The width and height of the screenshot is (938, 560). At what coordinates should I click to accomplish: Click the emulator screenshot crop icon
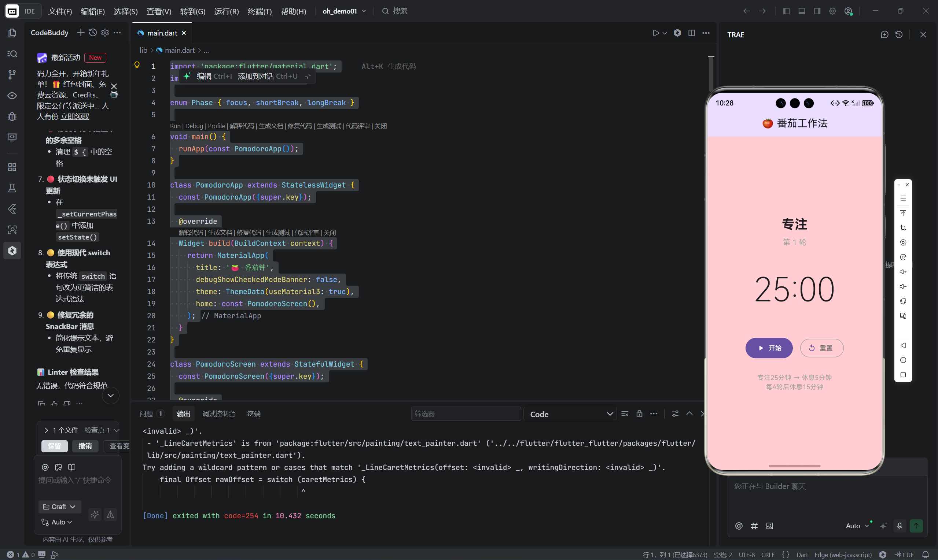click(903, 228)
